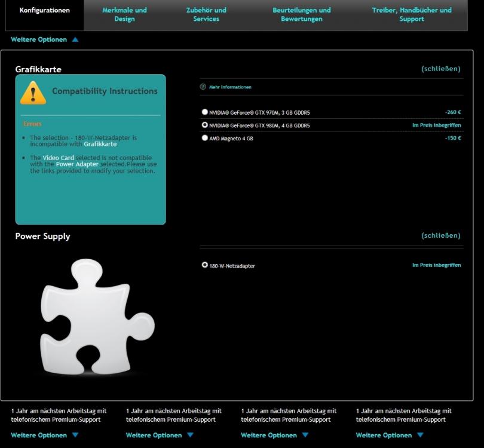
Task: Open Treiber, Handbücher und Support tab
Action: [x=411, y=14]
